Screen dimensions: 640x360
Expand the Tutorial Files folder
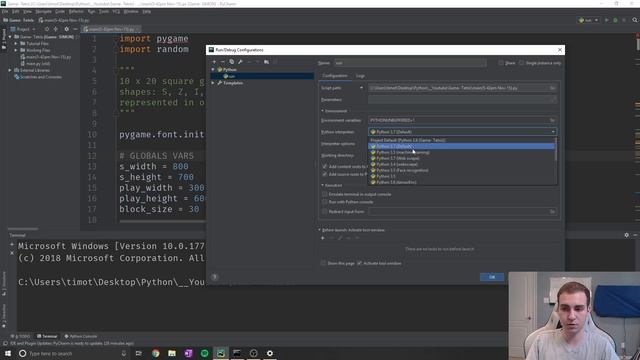[16, 43]
